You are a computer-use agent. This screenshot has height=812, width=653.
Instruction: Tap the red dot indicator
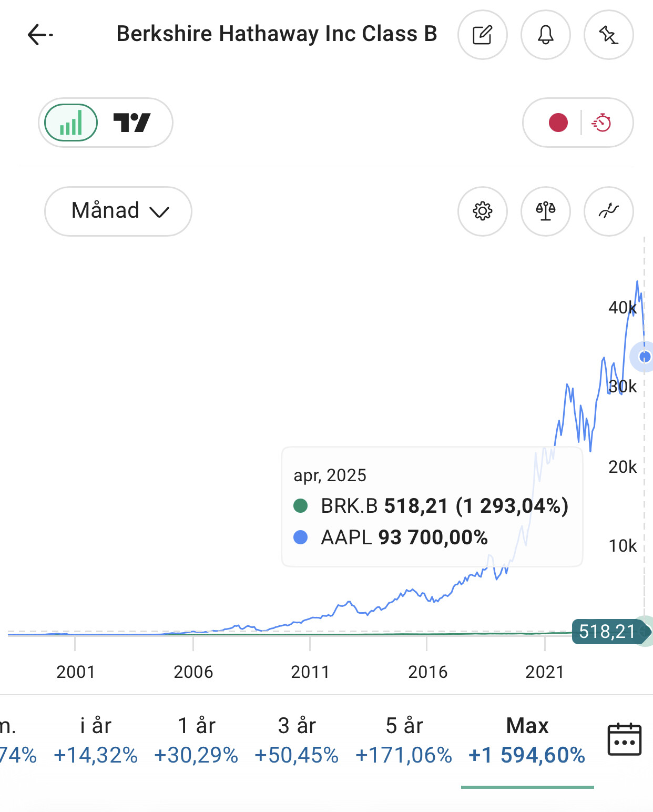[x=558, y=123]
